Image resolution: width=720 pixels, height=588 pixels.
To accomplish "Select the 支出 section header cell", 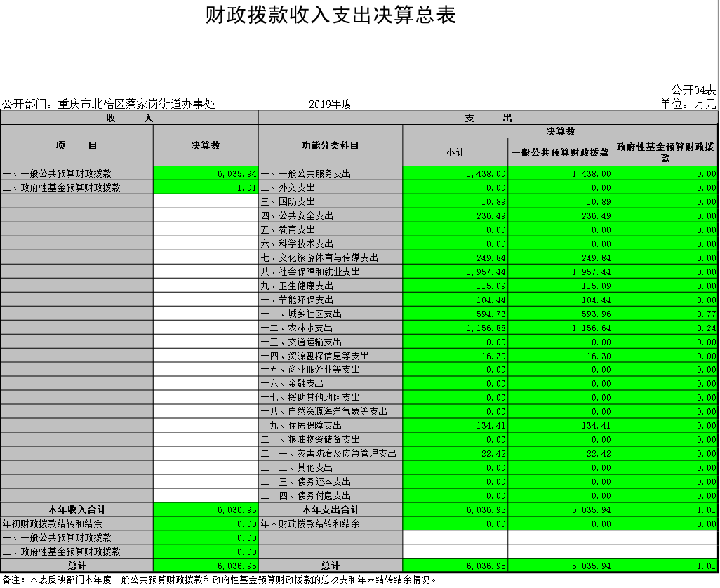I will pyautogui.click(x=488, y=118).
